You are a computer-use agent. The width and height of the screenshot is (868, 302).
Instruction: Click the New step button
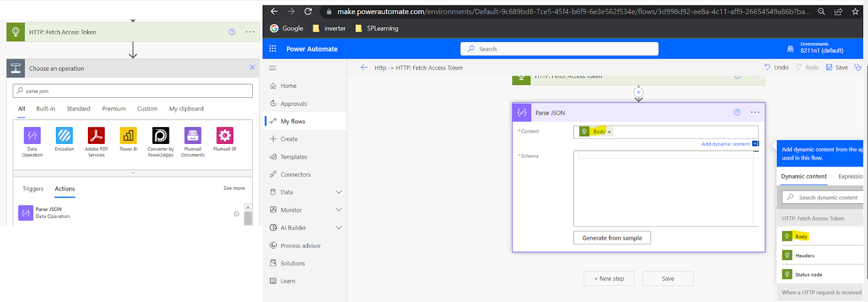pyautogui.click(x=609, y=279)
